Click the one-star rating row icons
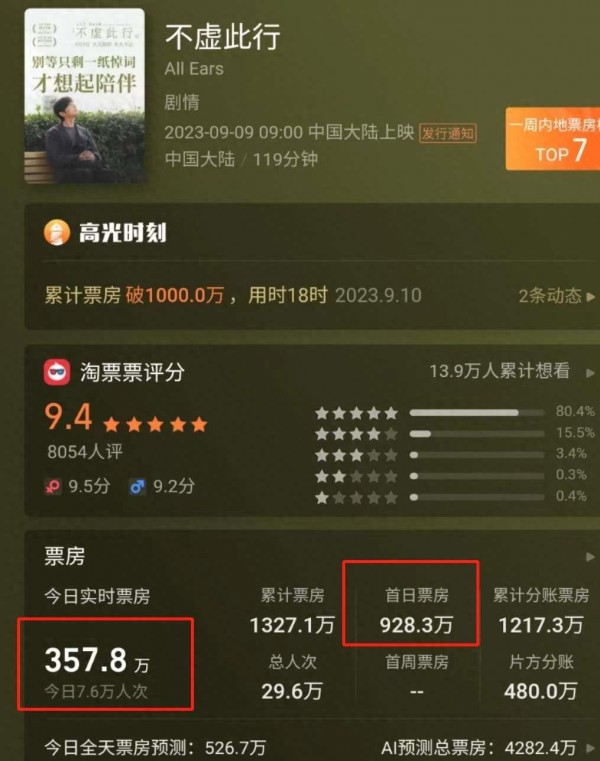This screenshot has width=600, height=761. (x=356, y=497)
